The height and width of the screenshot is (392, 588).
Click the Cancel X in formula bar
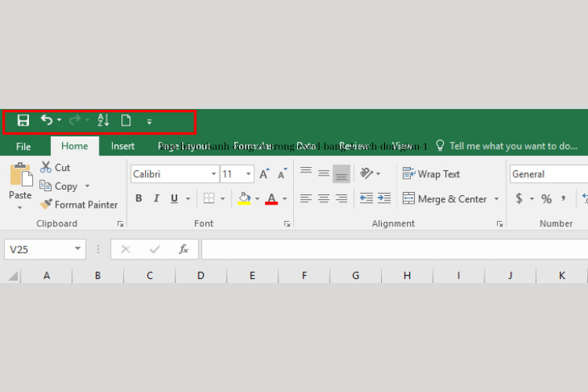point(125,249)
